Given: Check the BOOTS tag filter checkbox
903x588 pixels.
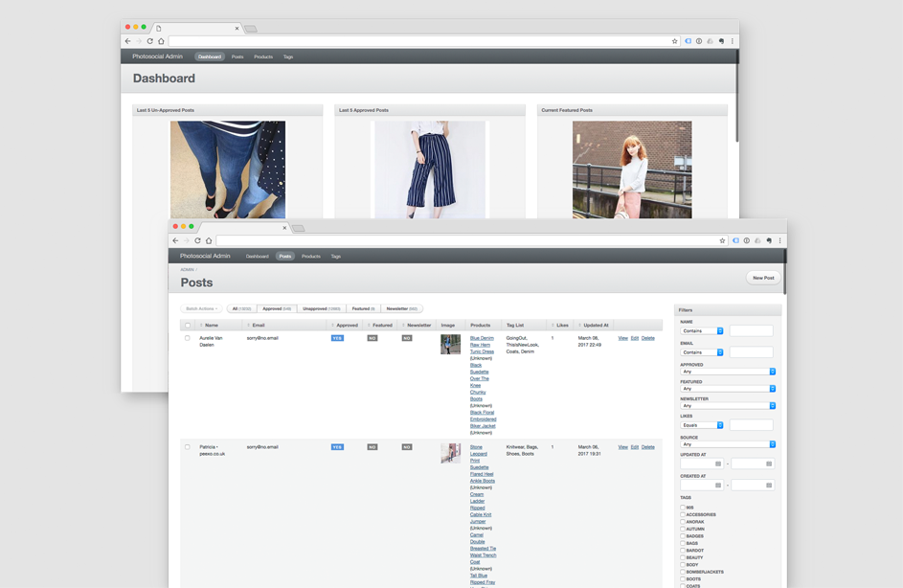Looking at the screenshot, I should coord(683,579).
